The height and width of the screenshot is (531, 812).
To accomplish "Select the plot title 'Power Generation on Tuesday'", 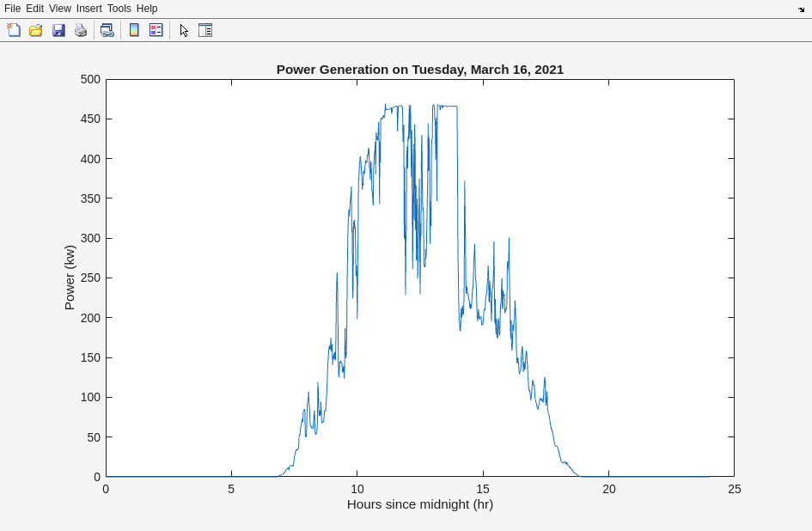I will coord(419,70).
